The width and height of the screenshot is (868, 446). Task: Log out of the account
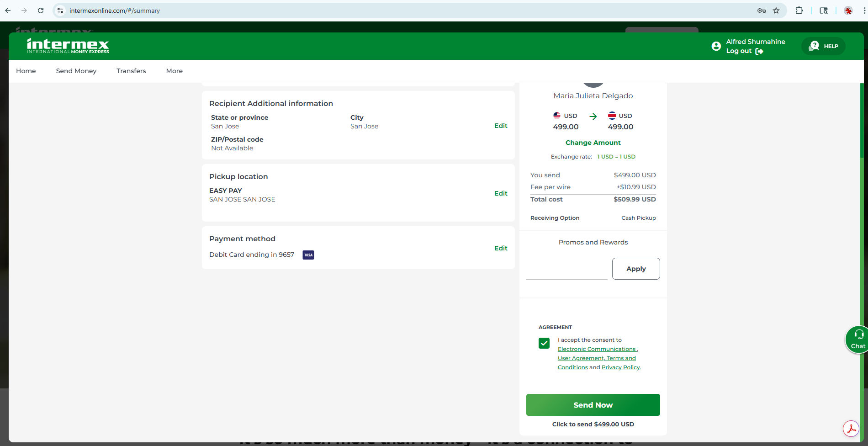click(x=744, y=51)
